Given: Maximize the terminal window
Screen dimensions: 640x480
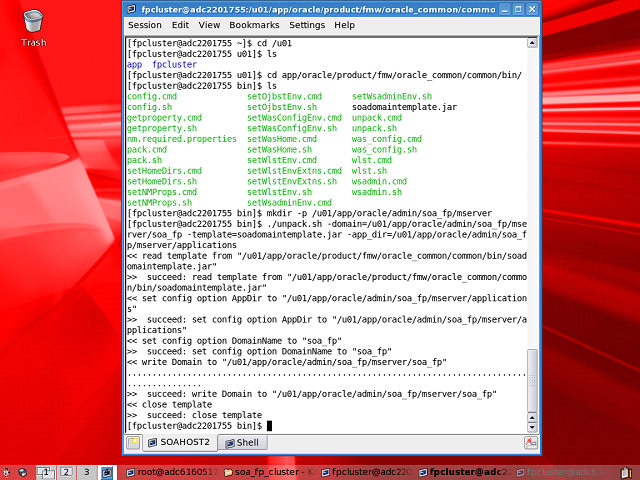Looking at the screenshot, I should click(x=518, y=9).
